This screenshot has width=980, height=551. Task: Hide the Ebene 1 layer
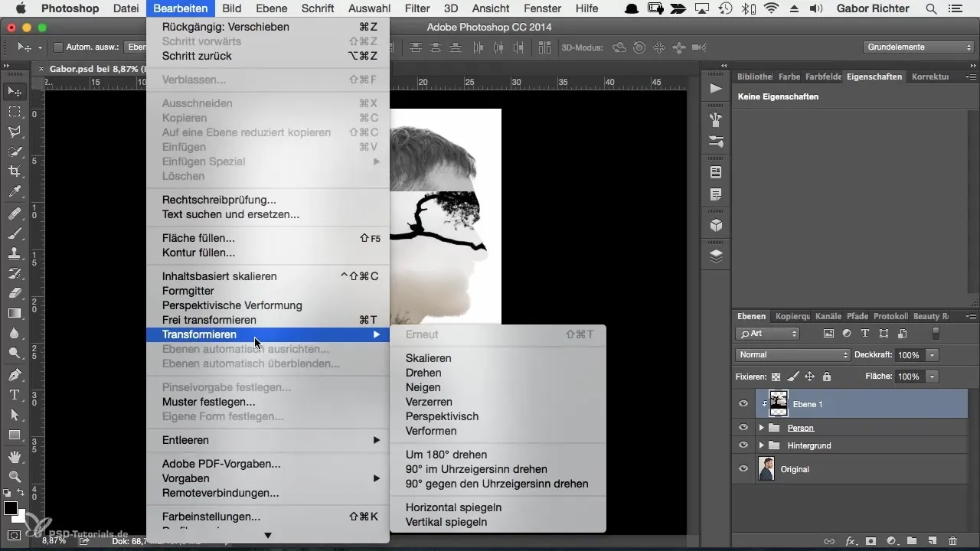tap(743, 404)
